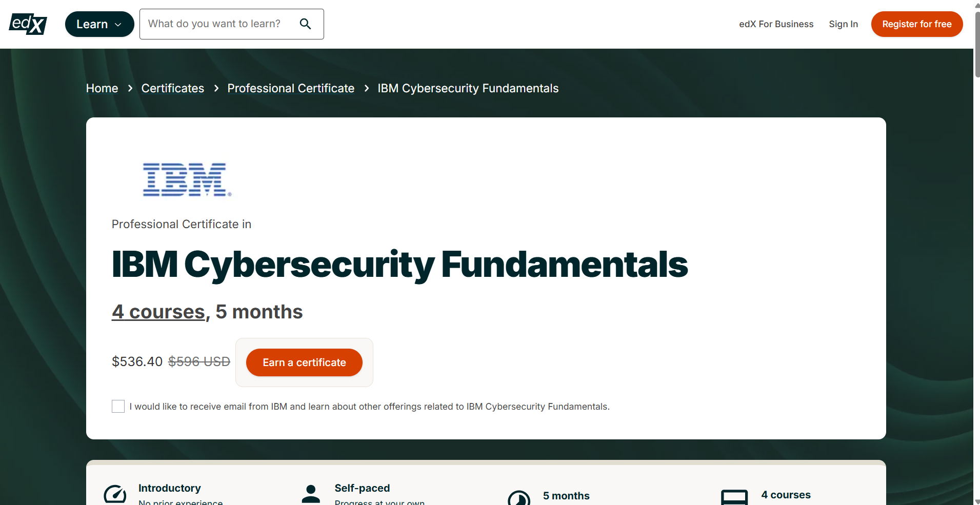Click the 4 courses laptop icon
The image size is (980, 505).
pos(734,496)
